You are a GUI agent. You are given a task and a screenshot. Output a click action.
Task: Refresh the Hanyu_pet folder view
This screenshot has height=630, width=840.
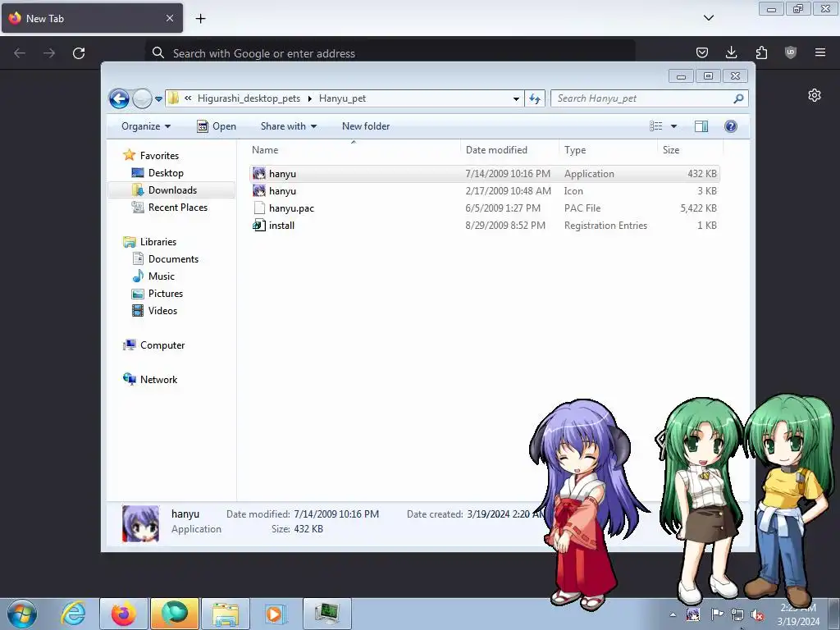pos(535,98)
